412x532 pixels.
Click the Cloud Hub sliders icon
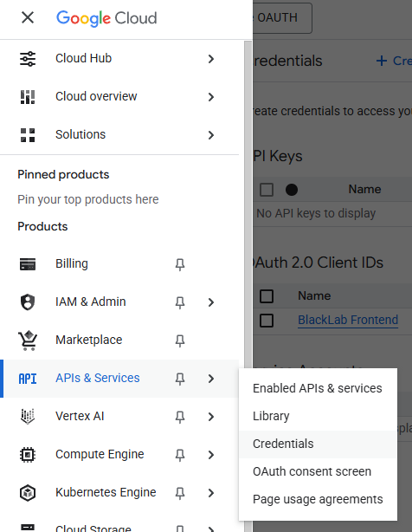tap(28, 59)
